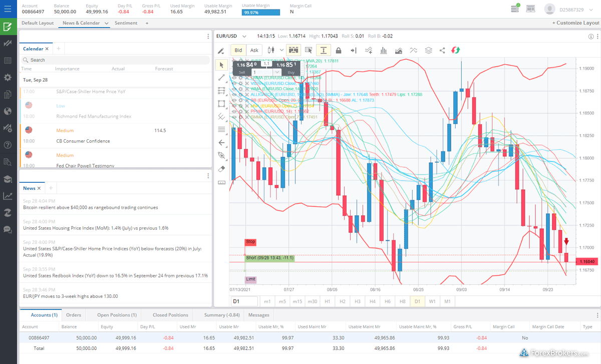Open the News panel kebab menu

click(208, 176)
